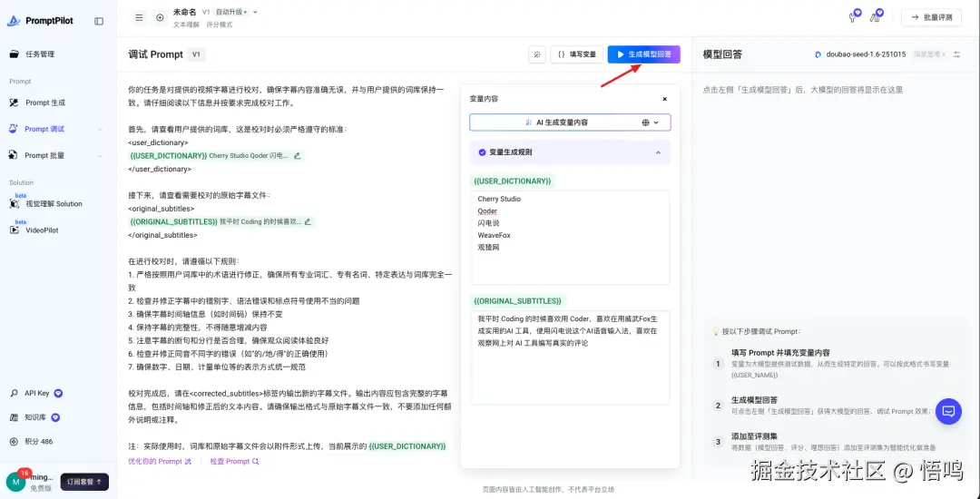
Task: Click the Prompt 批量 icon
Action: (x=14, y=155)
